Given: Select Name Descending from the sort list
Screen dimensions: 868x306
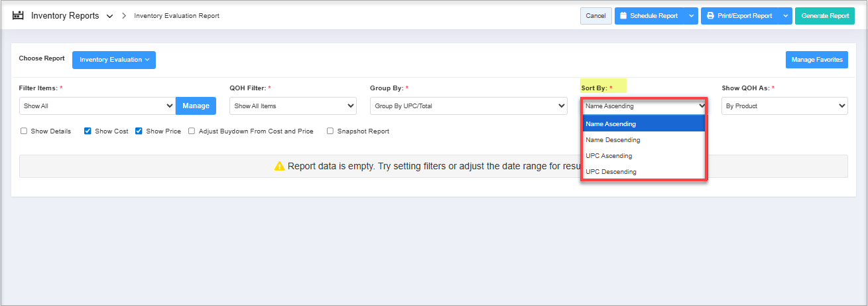Looking at the screenshot, I should point(613,140).
